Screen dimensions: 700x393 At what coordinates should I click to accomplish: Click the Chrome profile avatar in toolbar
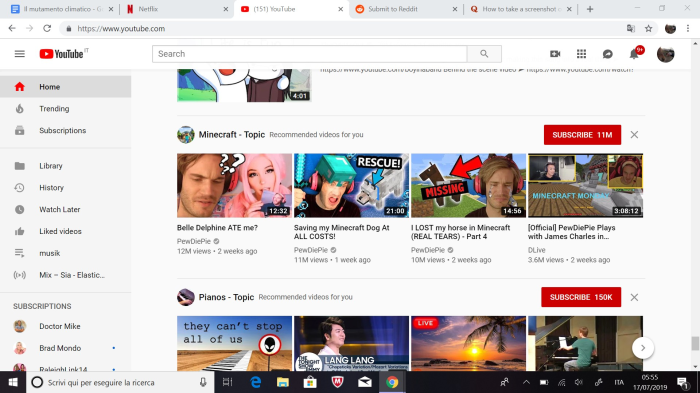tap(670, 29)
